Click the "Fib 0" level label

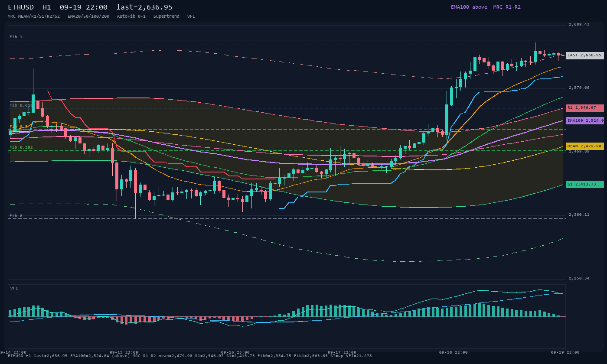[16, 216]
